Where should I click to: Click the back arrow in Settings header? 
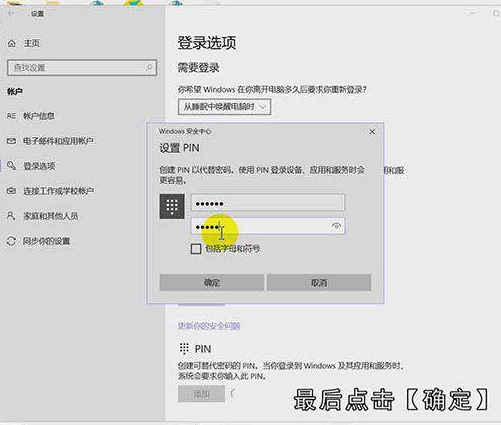11,14
